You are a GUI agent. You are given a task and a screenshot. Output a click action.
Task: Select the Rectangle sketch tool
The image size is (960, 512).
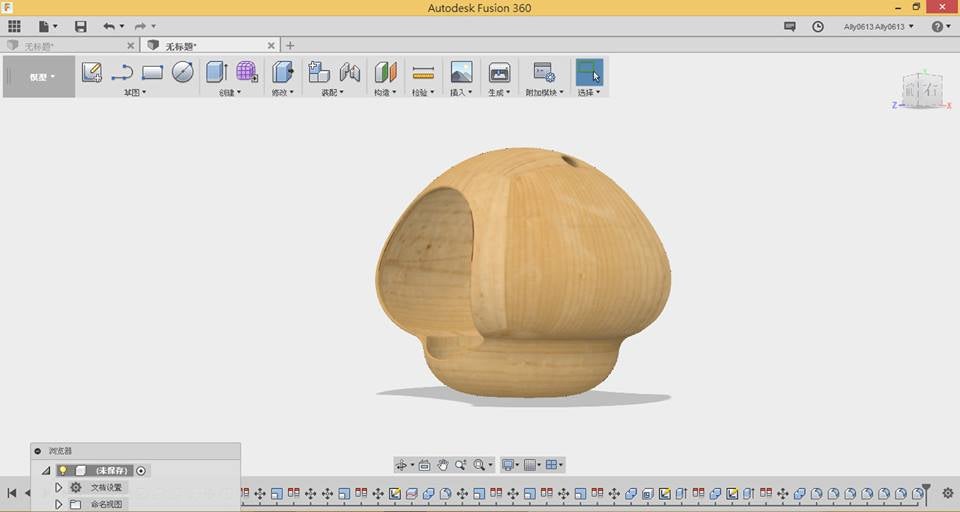tap(152, 72)
